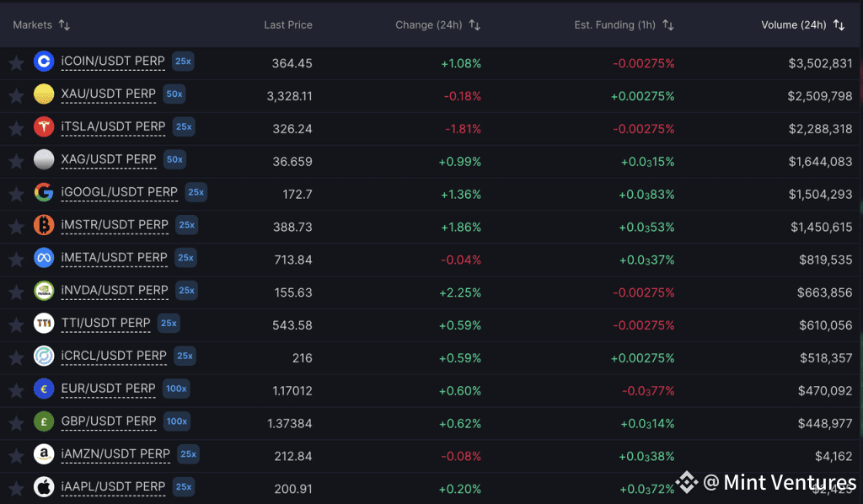Open iCRCL/USDT PERP market link

pyautogui.click(x=114, y=356)
